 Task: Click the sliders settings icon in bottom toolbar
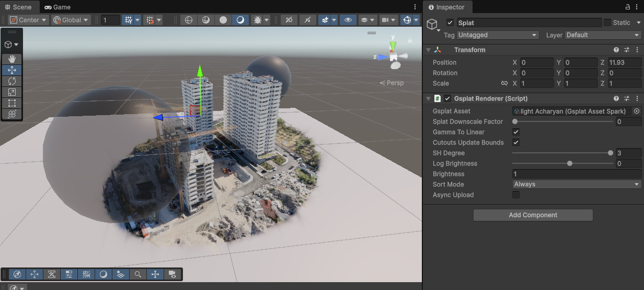69,274
